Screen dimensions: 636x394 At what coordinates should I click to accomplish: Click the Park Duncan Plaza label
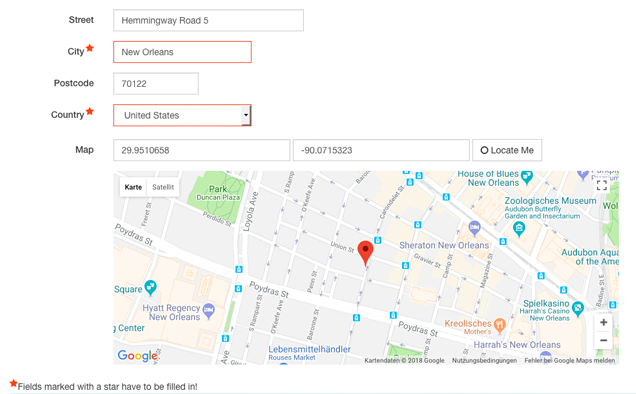[218, 193]
